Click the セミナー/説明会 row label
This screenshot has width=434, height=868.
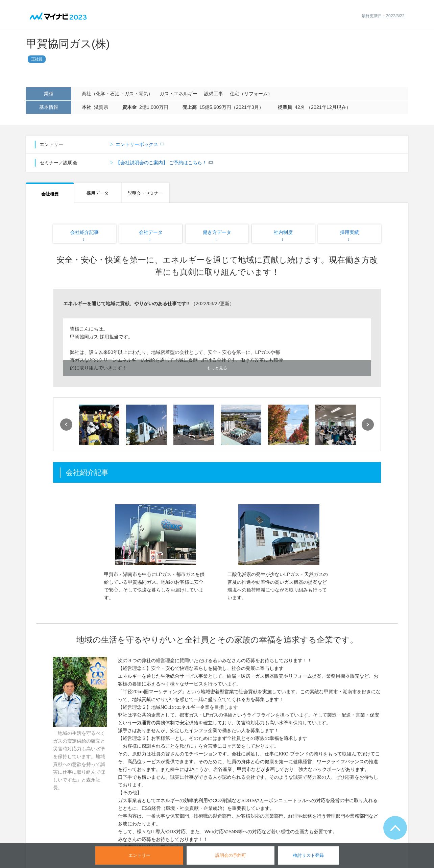tap(58, 163)
